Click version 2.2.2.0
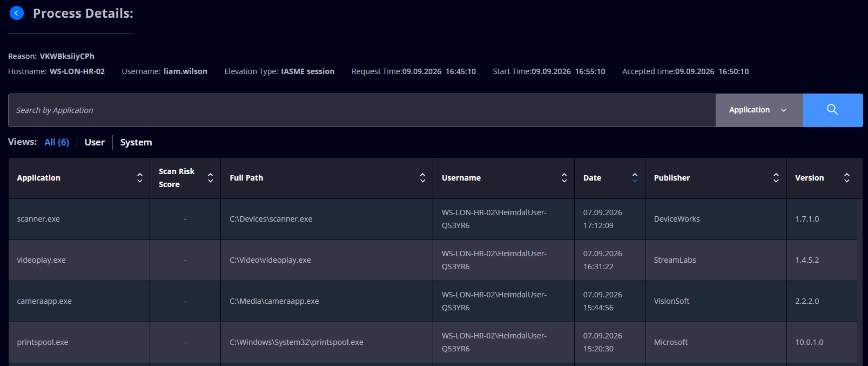This screenshot has height=366, width=868. tap(807, 301)
